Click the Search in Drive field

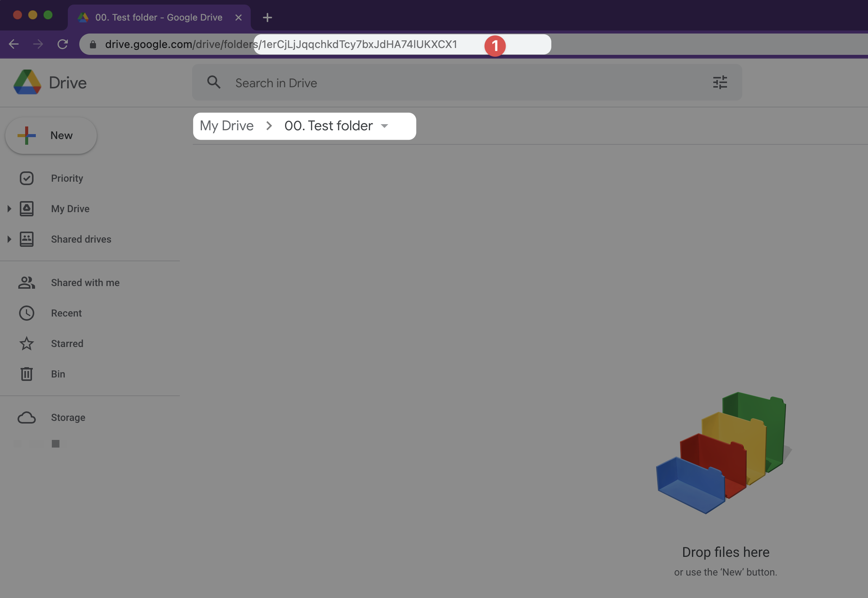click(466, 82)
